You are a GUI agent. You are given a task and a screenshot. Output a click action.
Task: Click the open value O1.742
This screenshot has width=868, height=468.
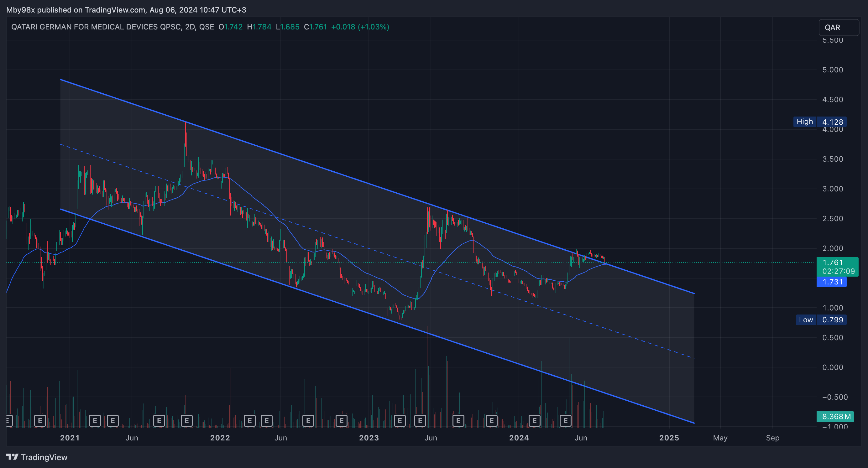pyautogui.click(x=231, y=27)
